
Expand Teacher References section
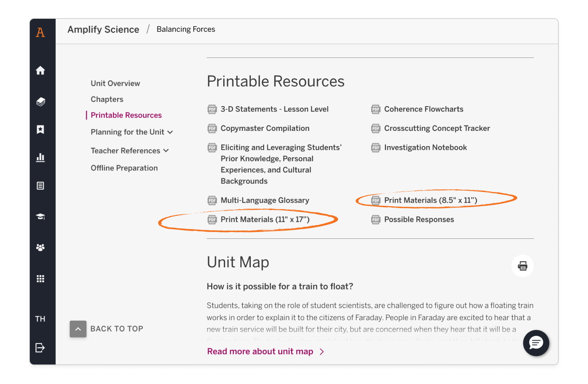(130, 151)
